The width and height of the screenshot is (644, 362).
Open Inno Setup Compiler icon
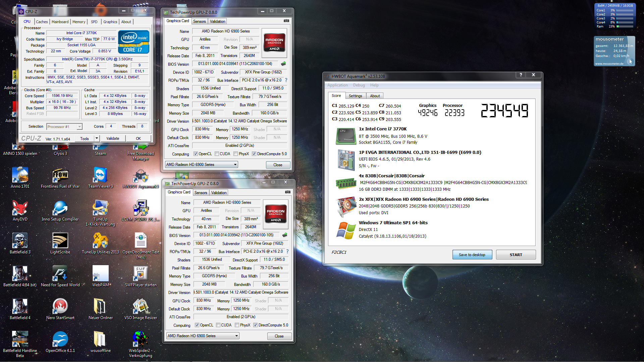click(60, 210)
